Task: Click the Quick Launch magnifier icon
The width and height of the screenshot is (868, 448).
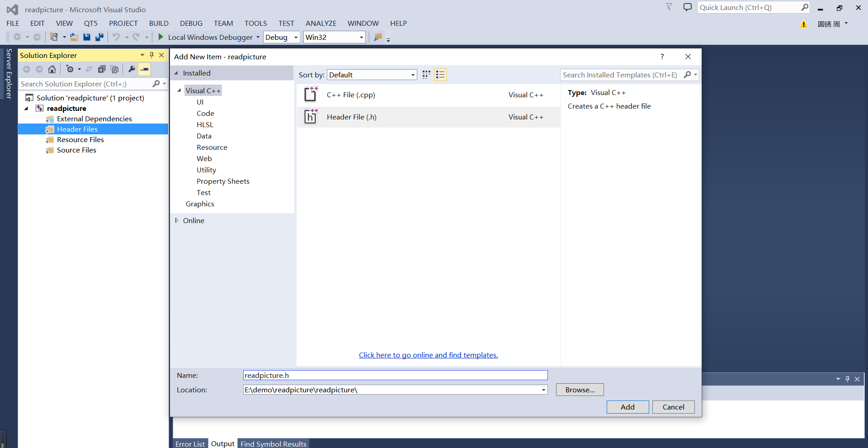Action: pos(805,7)
